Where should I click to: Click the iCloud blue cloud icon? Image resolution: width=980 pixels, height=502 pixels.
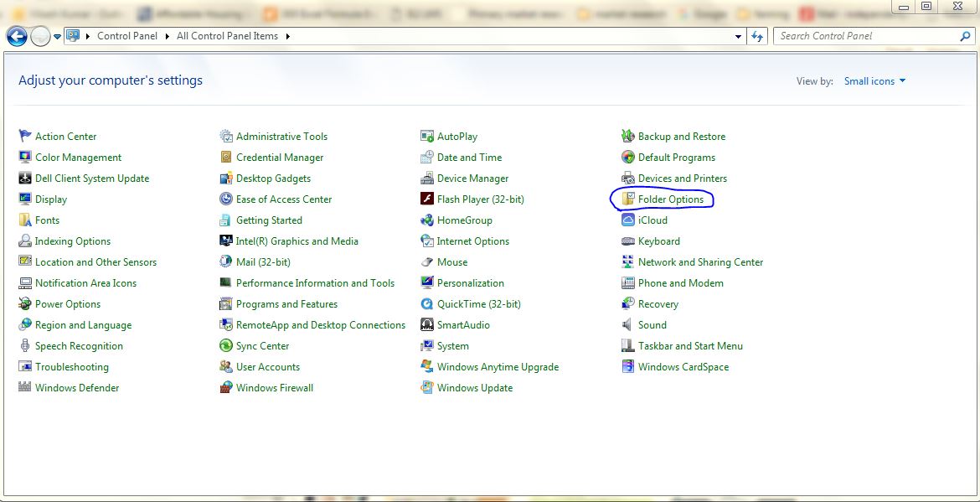(628, 220)
